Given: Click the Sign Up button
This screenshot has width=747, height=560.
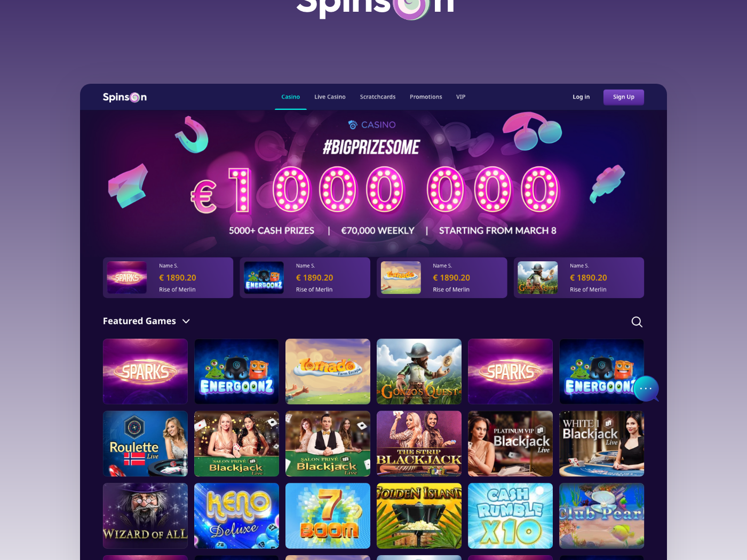Looking at the screenshot, I should tap(624, 97).
